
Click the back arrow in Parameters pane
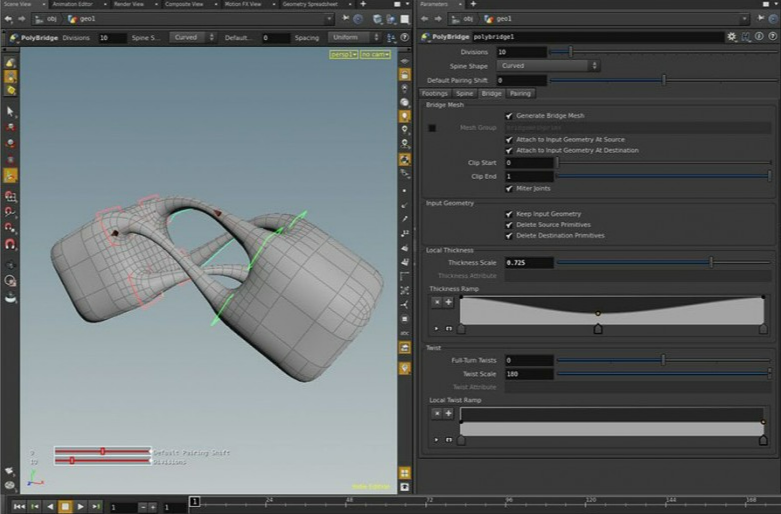426,18
